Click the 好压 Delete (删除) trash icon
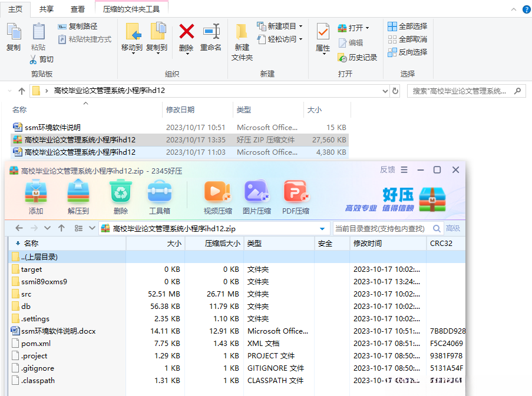This screenshot has height=396, width=532. [121, 191]
